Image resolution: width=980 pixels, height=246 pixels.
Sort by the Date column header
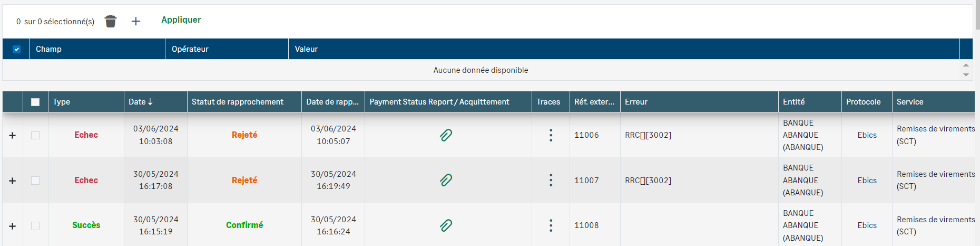click(x=140, y=102)
